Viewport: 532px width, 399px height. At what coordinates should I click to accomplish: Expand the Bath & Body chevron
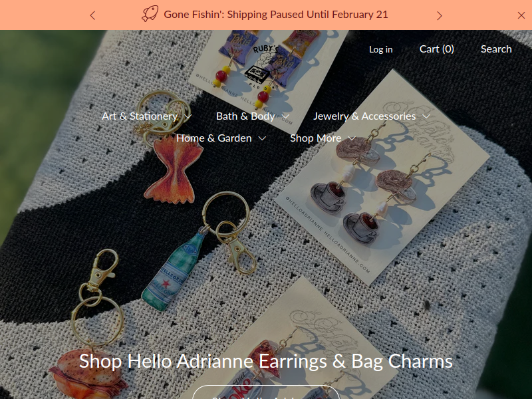tap(285, 117)
